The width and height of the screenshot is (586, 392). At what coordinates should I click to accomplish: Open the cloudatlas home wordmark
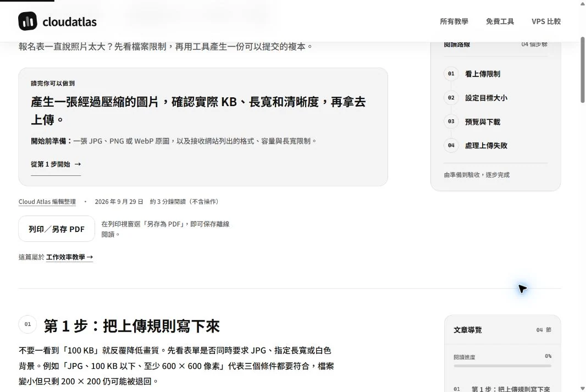point(69,21)
